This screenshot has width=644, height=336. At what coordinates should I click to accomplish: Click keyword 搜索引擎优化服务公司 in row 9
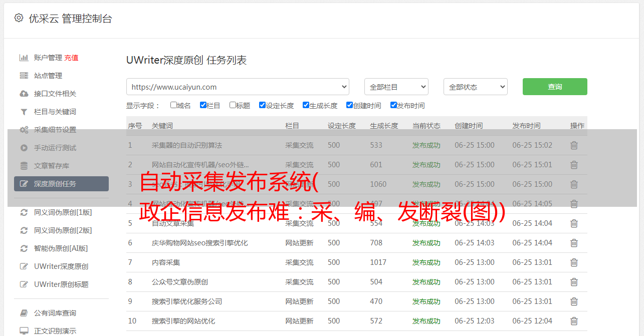187,301
